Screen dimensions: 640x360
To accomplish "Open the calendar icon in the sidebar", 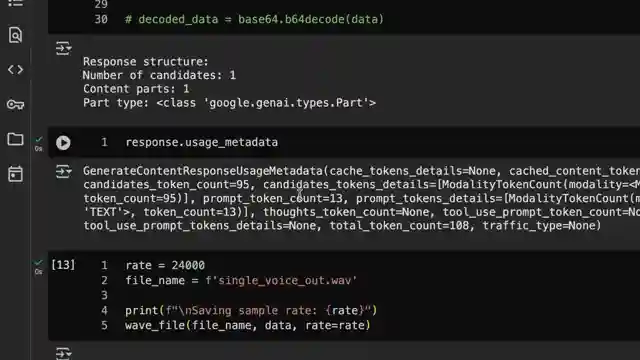I will [x=16, y=174].
